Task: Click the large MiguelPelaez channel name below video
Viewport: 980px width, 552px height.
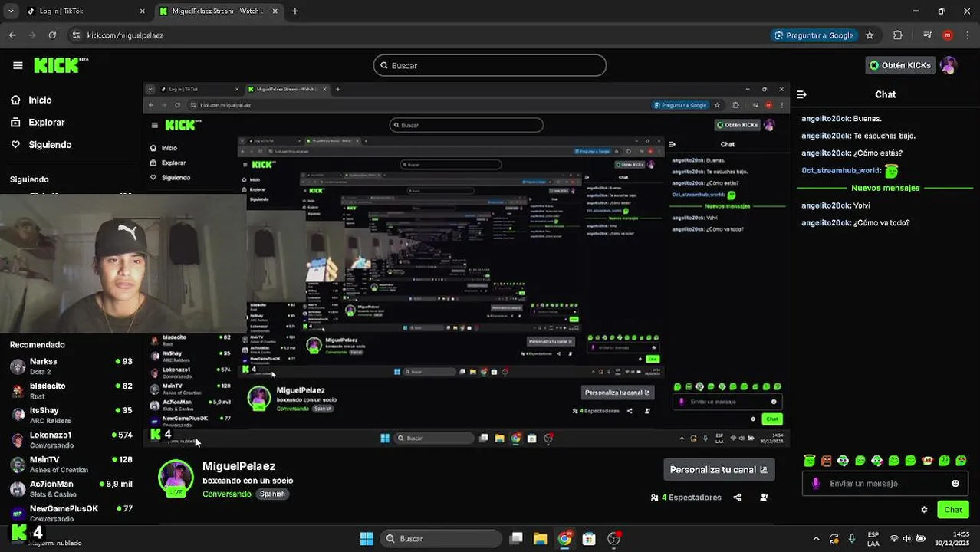Action: coord(238,466)
